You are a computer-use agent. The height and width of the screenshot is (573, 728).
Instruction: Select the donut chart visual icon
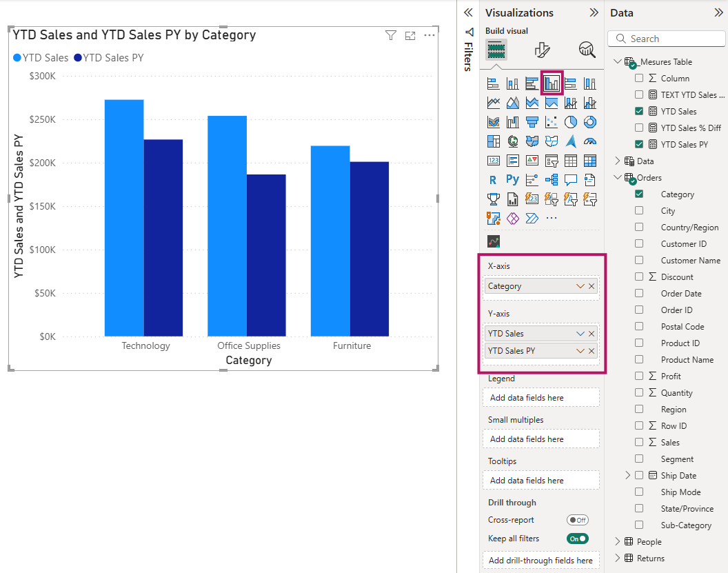[x=589, y=122]
